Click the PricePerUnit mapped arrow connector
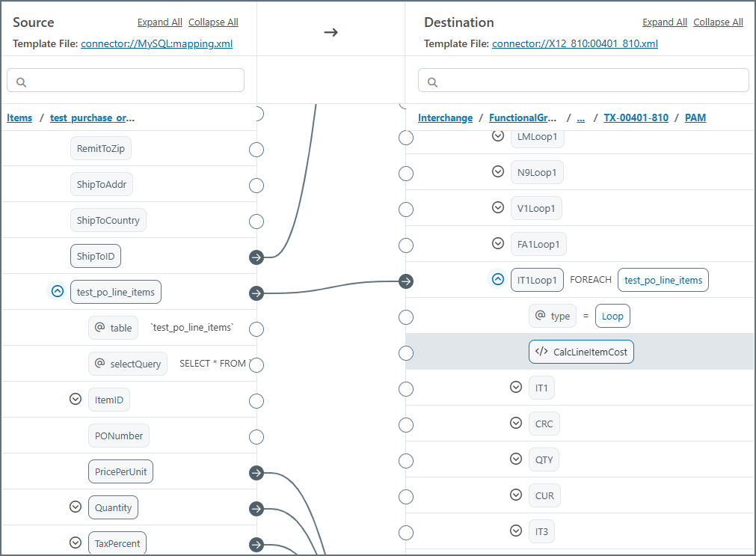This screenshot has width=756, height=556. click(x=256, y=473)
